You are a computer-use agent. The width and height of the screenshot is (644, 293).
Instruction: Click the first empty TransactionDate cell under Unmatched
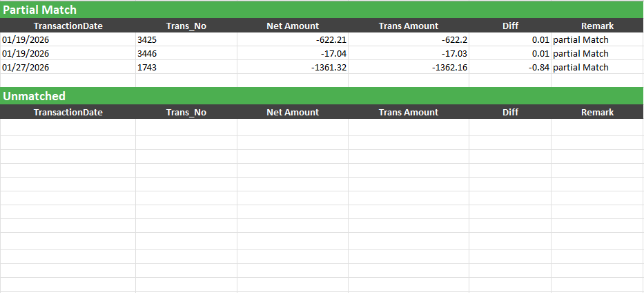pos(68,127)
